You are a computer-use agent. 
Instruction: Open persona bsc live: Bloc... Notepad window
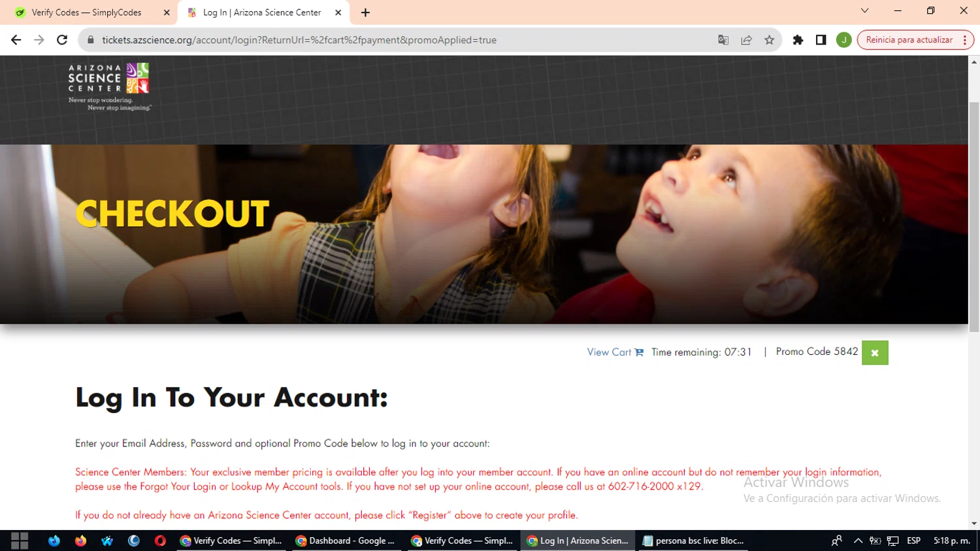click(x=693, y=541)
